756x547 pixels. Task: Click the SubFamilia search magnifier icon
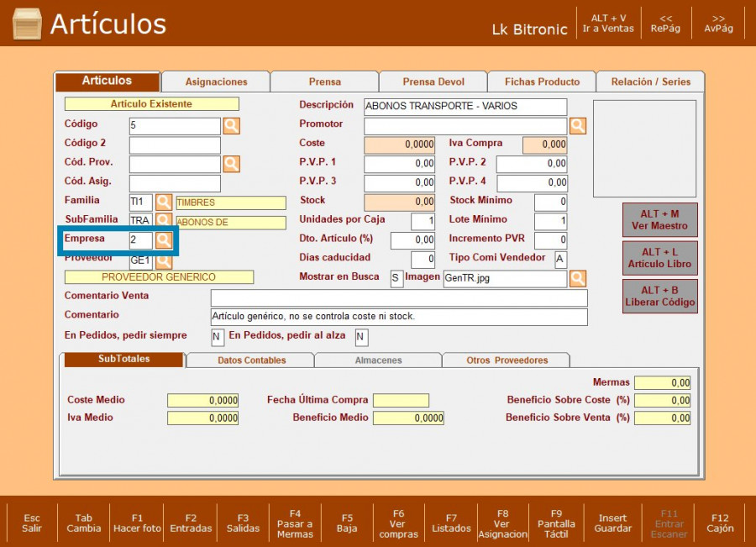pyautogui.click(x=164, y=222)
